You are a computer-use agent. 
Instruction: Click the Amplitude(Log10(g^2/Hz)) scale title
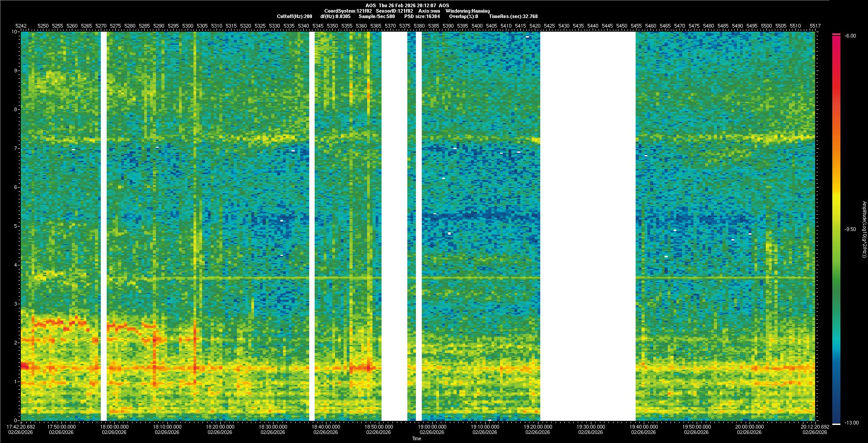[863, 229]
